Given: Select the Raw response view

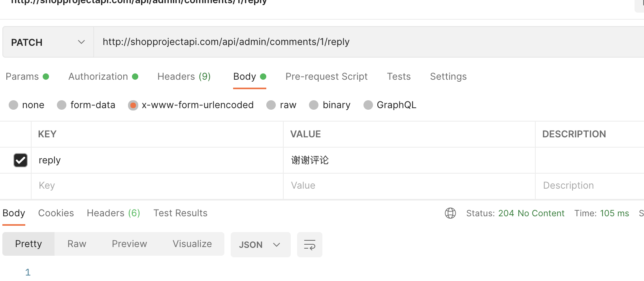Looking at the screenshot, I should [77, 244].
